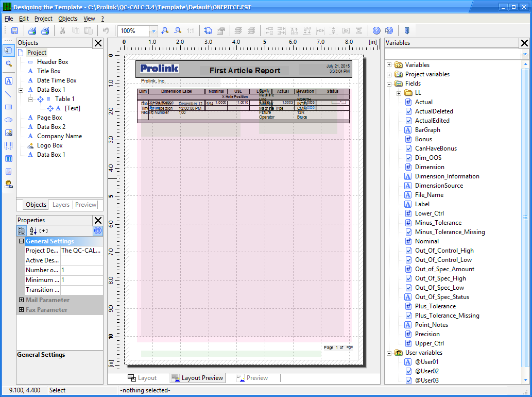532x397 pixels.
Task: Expand the Variables folder node
Action: (x=389, y=65)
